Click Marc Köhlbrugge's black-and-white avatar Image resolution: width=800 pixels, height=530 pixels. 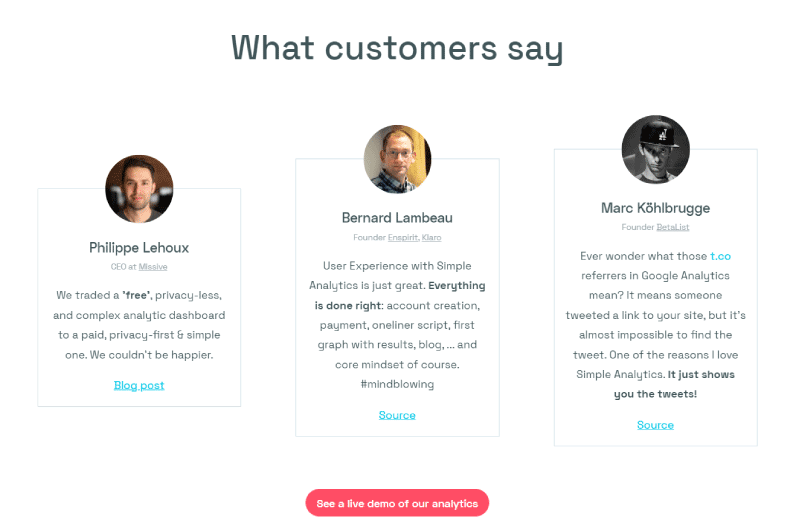pos(656,149)
